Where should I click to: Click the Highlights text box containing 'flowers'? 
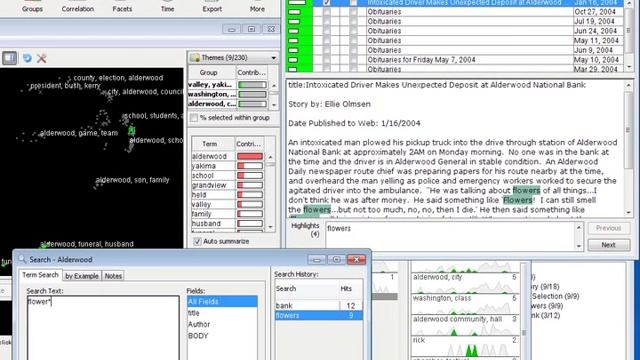tap(451, 236)
